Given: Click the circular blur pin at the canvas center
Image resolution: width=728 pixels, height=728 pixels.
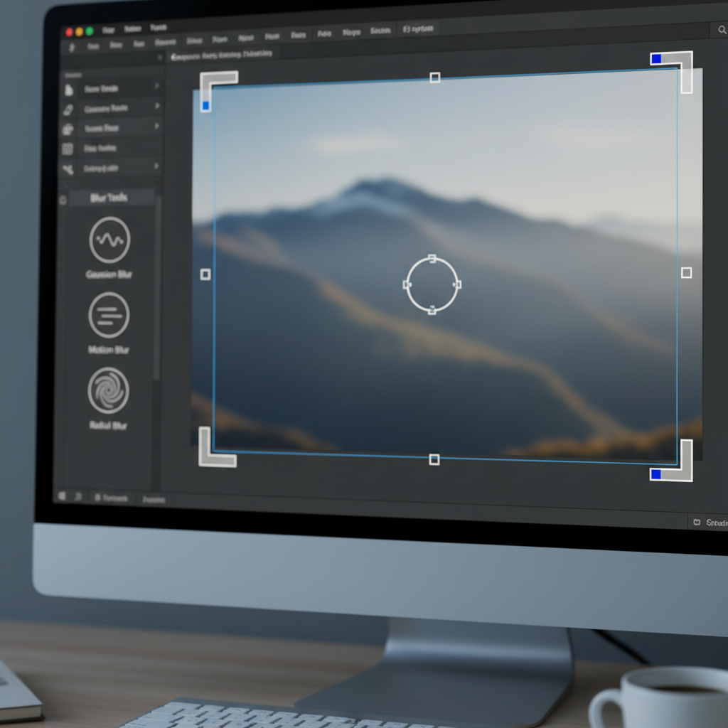Looking at the screenshot, I should pyautogui.click(x=432, y=284).
